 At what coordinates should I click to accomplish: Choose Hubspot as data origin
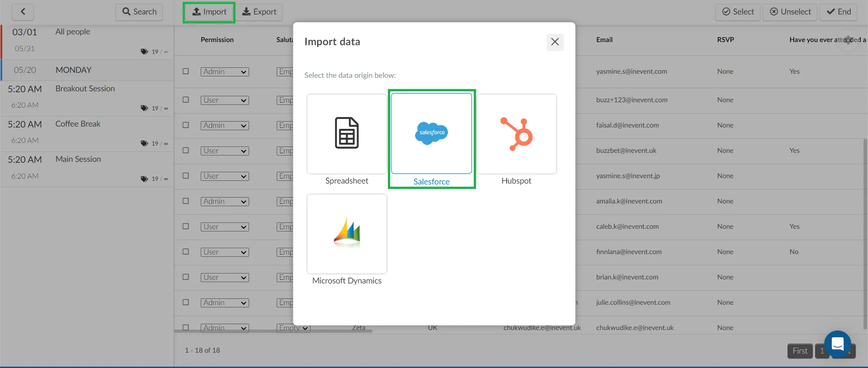(x=516, y=134)
